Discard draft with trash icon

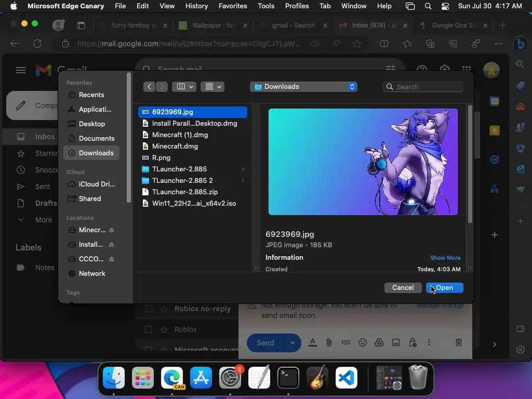click(458, 343)
